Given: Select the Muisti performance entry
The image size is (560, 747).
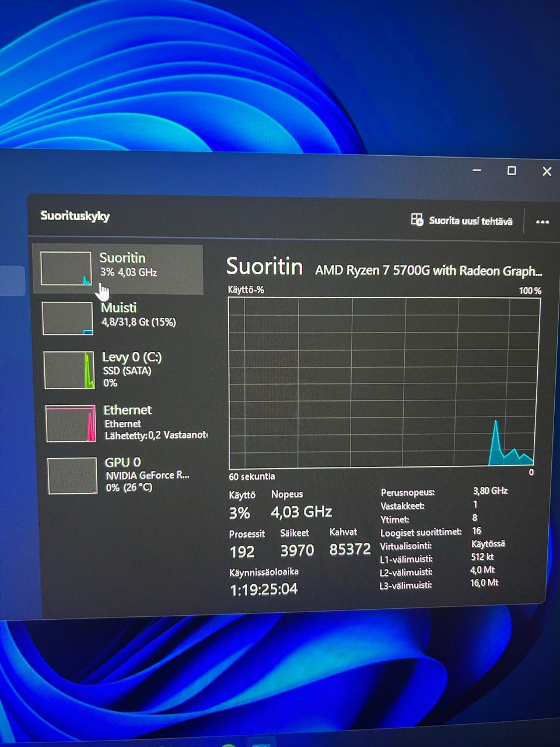Looking at the screenshot, I should click(x=120, y=317).
